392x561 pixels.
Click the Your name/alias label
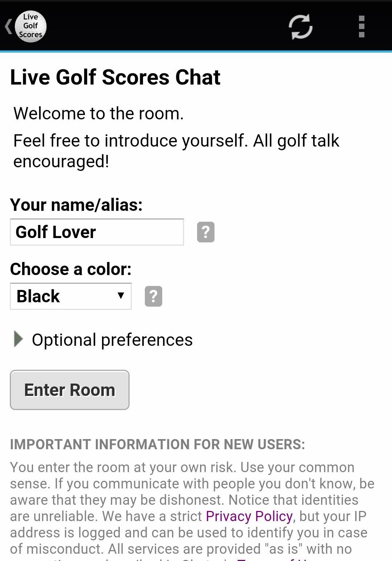click(x=76, y=205)
